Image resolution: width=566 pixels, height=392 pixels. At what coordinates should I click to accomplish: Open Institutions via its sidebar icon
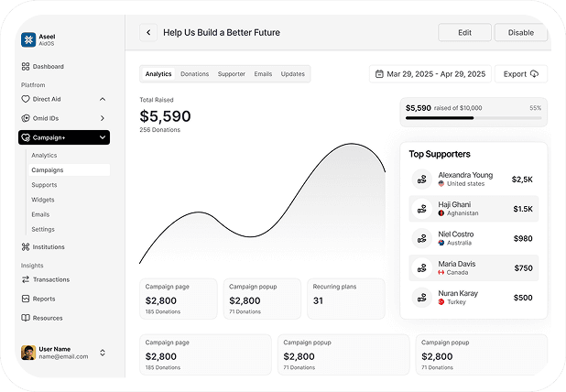[26, 246]
